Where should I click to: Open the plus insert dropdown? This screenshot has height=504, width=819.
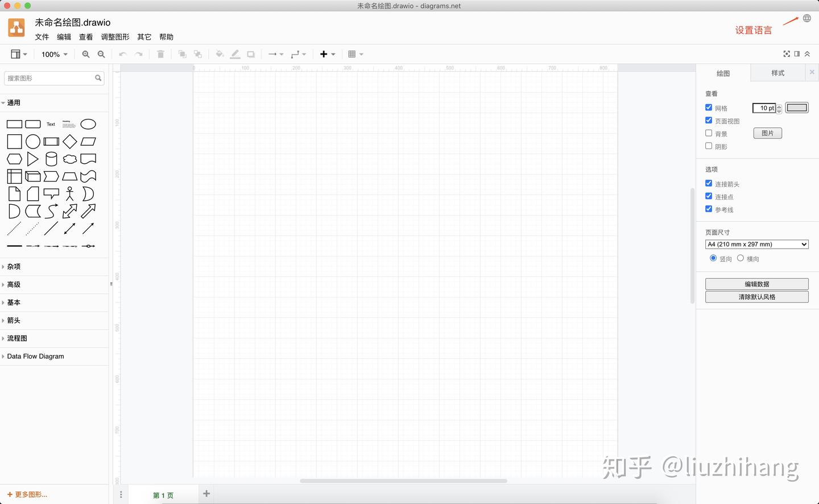coord(328,54)
